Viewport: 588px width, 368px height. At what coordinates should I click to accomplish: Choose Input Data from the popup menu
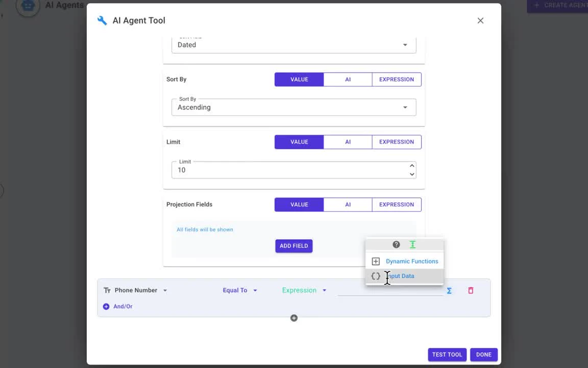(404, 276)
